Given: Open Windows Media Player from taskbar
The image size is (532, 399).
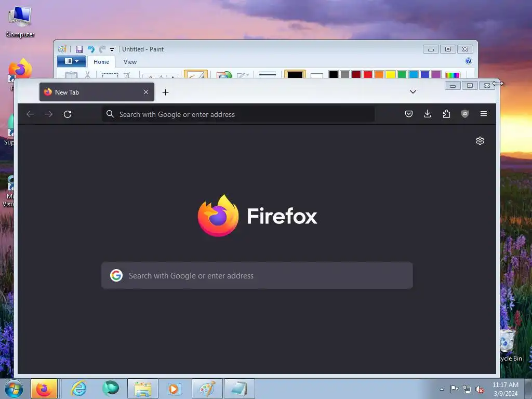Looking at the screenshot, I should tap(175, 389).
